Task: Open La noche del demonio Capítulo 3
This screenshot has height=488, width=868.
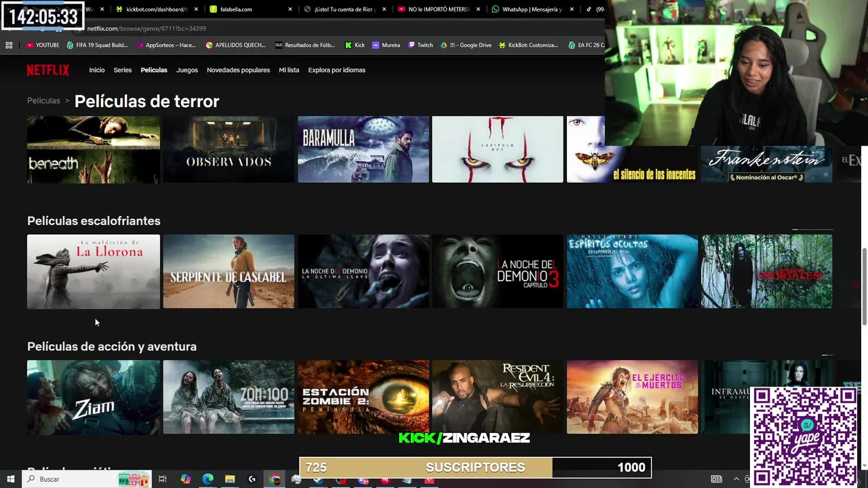Action: click(498, 271)
